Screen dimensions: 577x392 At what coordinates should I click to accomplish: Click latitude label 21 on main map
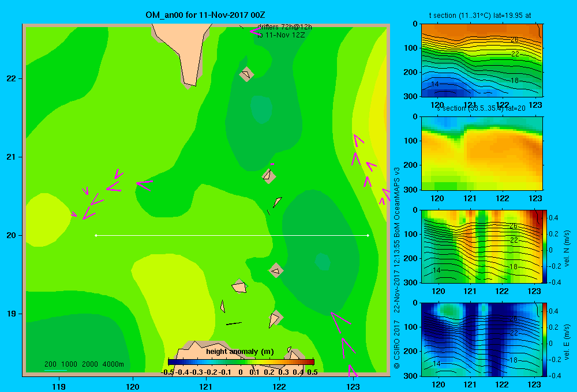click(x=11, y=157)
